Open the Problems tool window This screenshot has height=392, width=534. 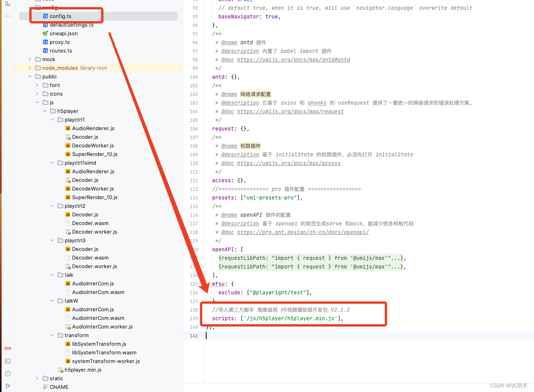click(x=7, y=374)
